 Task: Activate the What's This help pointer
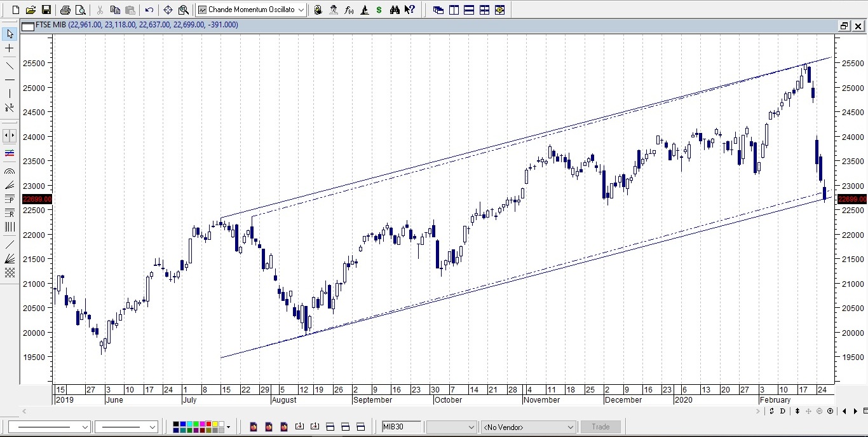point(410,10)
